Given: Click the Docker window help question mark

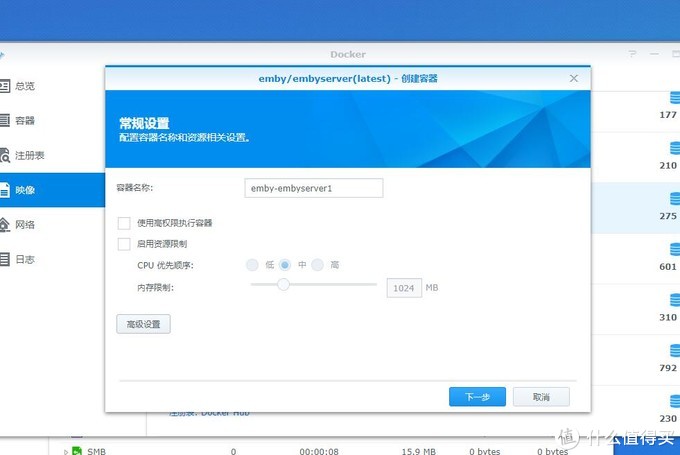Looking at the screenshot, I should coord(632,54).
